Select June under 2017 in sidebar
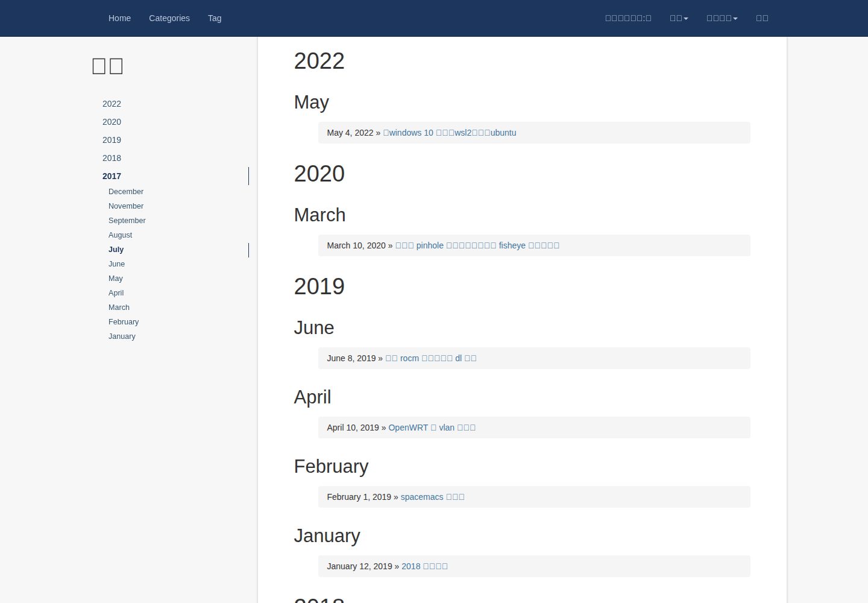The height and width of the screenshot is (603, 868). 117,264
